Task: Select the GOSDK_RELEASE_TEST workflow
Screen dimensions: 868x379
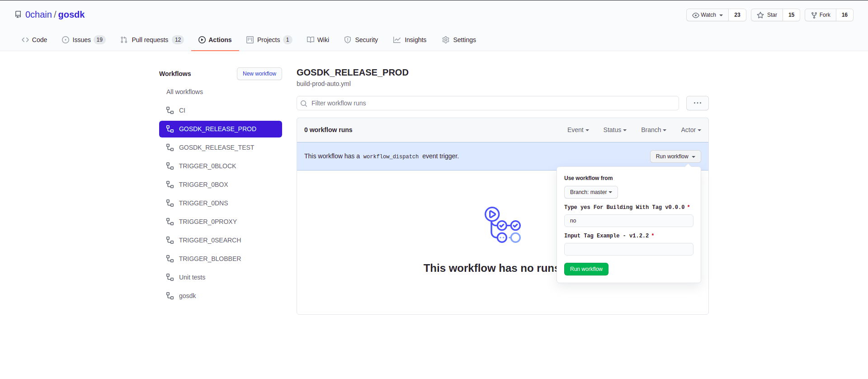Action: 221,147
